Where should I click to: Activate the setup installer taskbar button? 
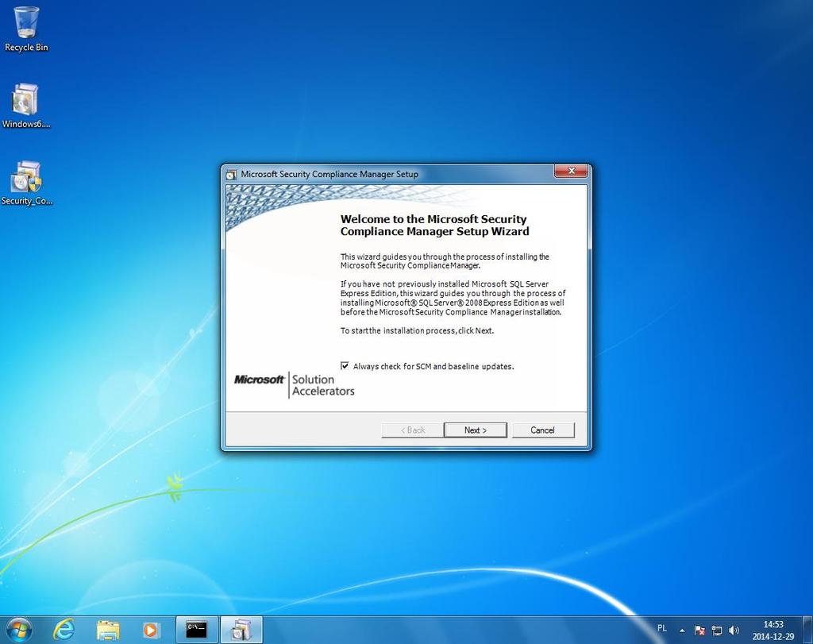(x=241, y=630)
